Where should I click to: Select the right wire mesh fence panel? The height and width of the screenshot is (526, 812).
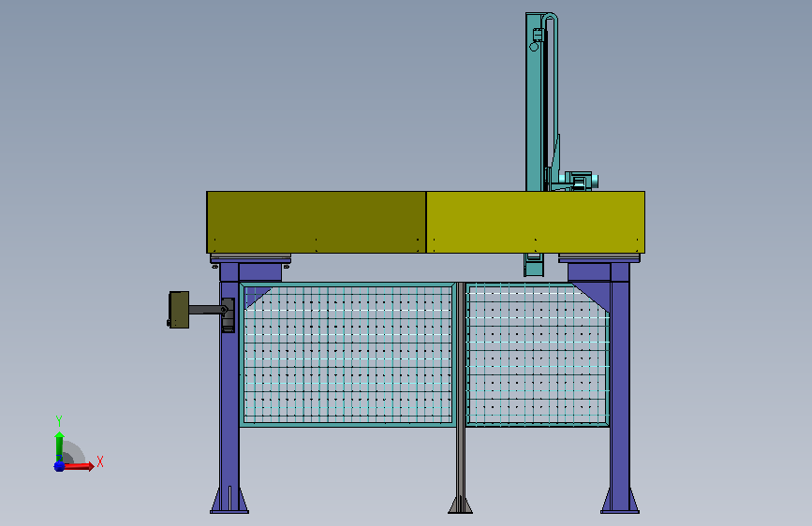[x=538, y=354]
